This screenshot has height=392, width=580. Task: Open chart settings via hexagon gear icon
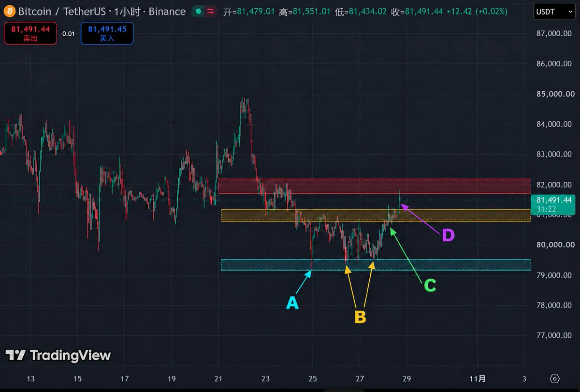[554, 378]
